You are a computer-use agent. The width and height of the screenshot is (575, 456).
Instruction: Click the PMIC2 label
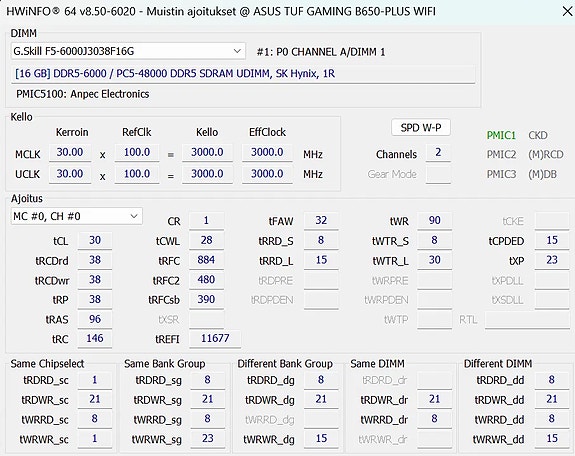click(x=501, y=154)
